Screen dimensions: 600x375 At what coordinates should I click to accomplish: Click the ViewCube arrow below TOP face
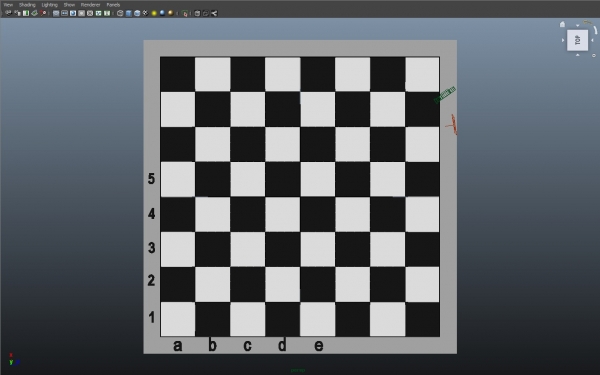[577, 55]
